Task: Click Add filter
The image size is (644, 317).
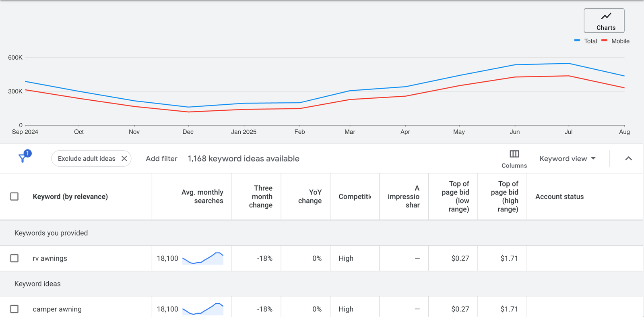Action: tap(161, 159)
